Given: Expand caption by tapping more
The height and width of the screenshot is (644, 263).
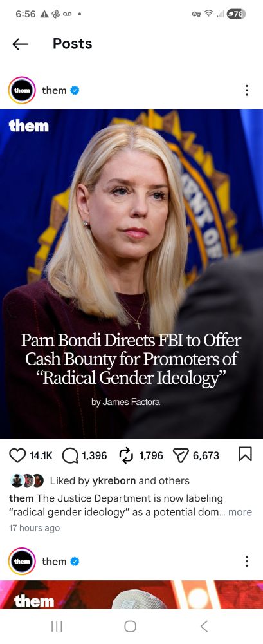Looking at the screenshot, I should coord(240,512).
